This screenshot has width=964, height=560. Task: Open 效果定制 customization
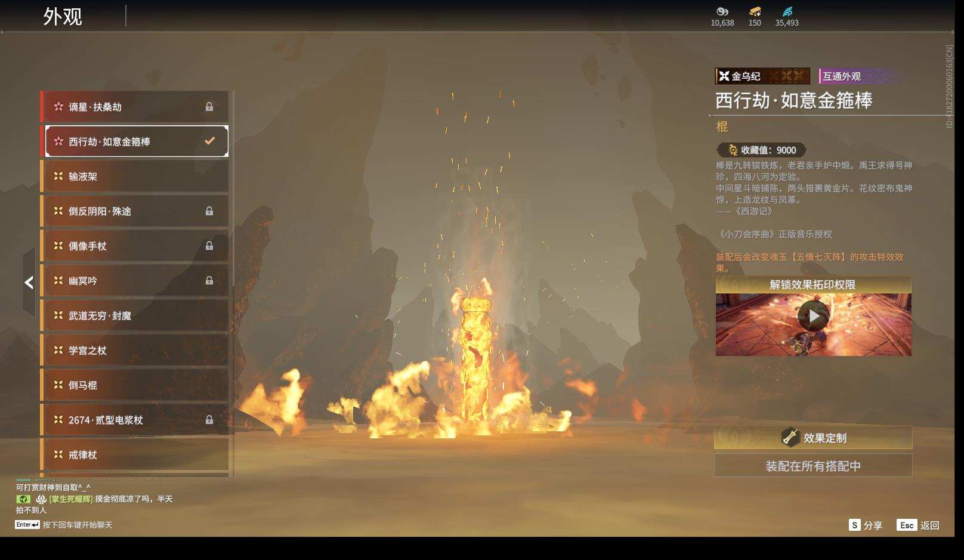tap(813, 438)
